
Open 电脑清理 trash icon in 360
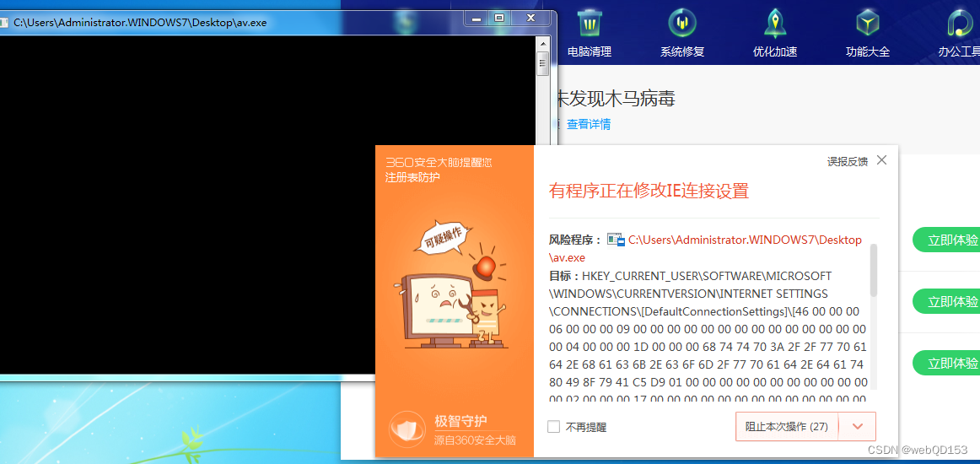pyautogui.click(x=589, y=24)
